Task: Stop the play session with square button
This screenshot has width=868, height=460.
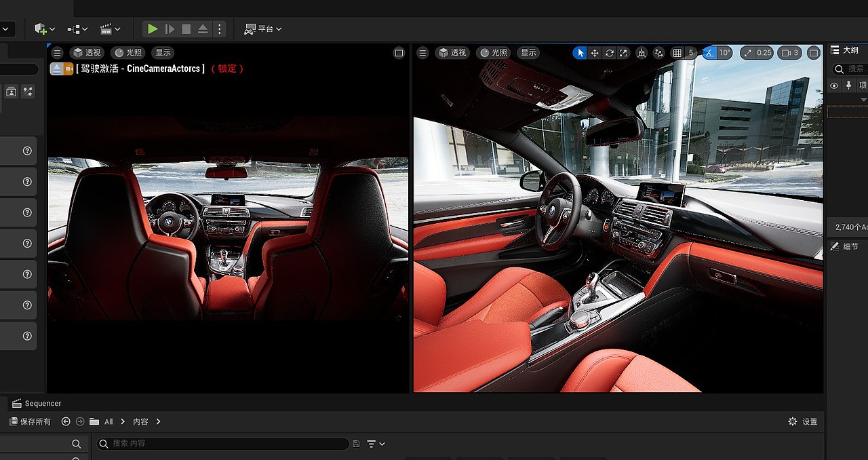Action: [x=186, y=29]
